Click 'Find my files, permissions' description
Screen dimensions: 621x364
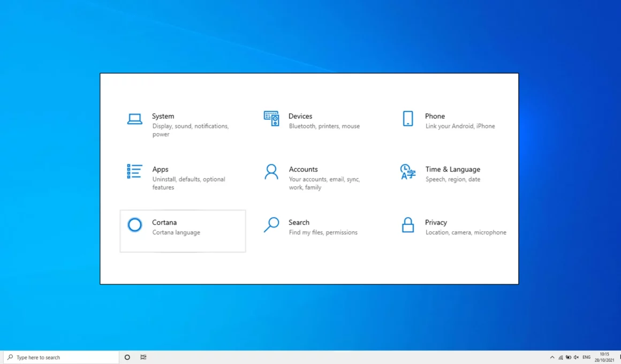click(x=323, y=232)
